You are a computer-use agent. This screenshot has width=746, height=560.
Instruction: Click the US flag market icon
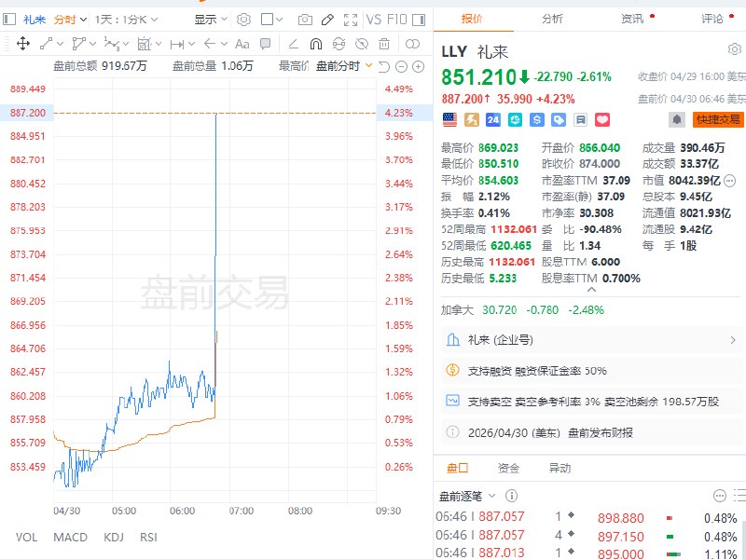tap(449, 119)
